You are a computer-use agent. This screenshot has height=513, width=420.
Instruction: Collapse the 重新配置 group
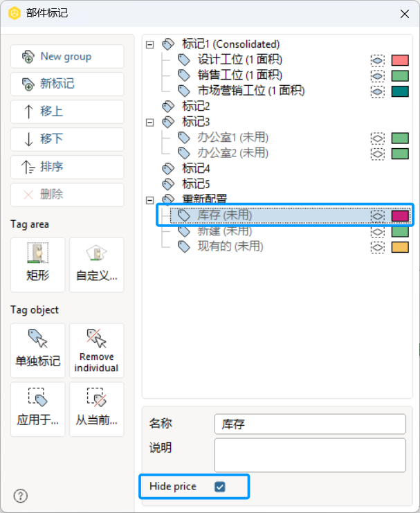[x=150, y=200]
